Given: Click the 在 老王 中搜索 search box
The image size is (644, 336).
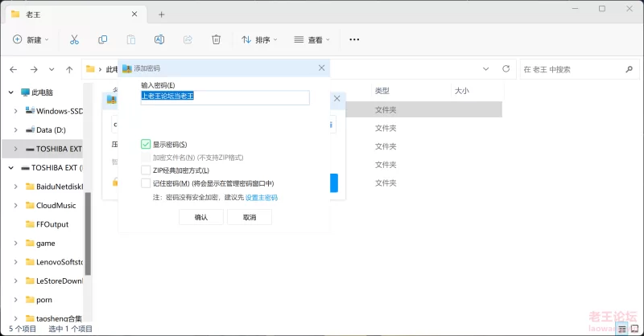Looking at the screenshot, I should 580,69.
